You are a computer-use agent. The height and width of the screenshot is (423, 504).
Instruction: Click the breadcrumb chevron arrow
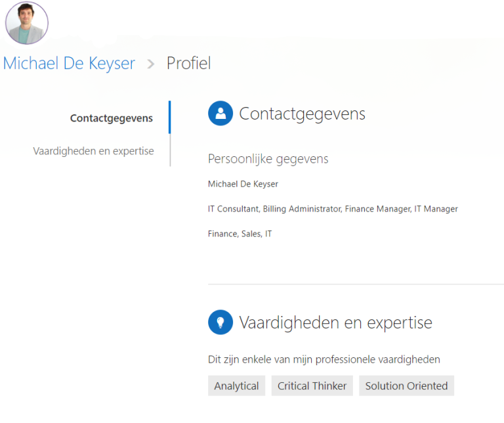point(151,64)
